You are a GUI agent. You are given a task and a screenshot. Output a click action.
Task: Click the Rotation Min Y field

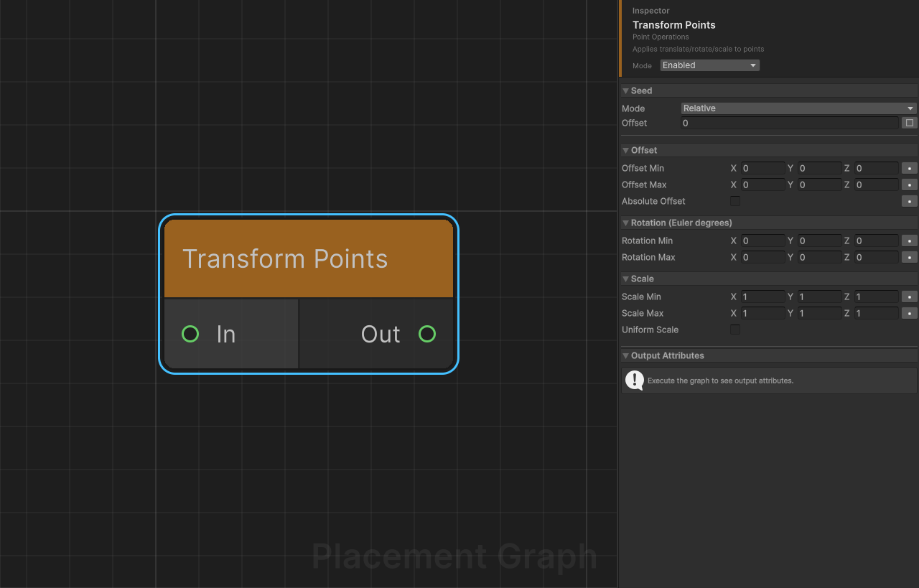click(x=819, y=241)
